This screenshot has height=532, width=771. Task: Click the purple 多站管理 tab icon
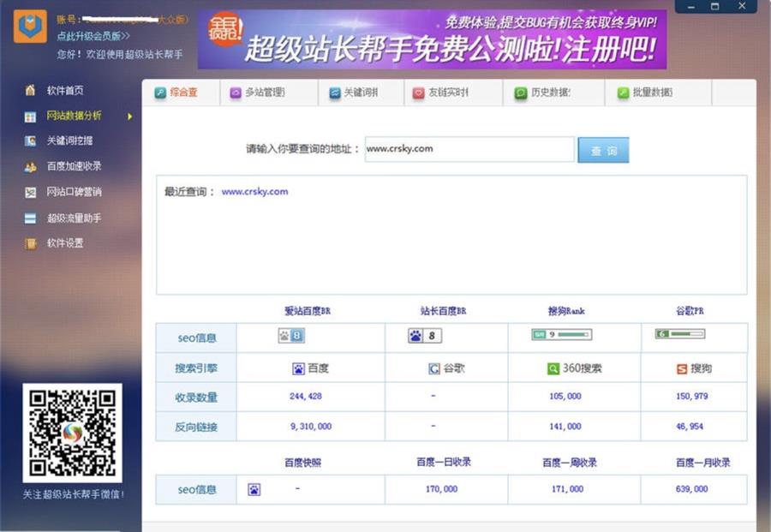pos(236,93)
